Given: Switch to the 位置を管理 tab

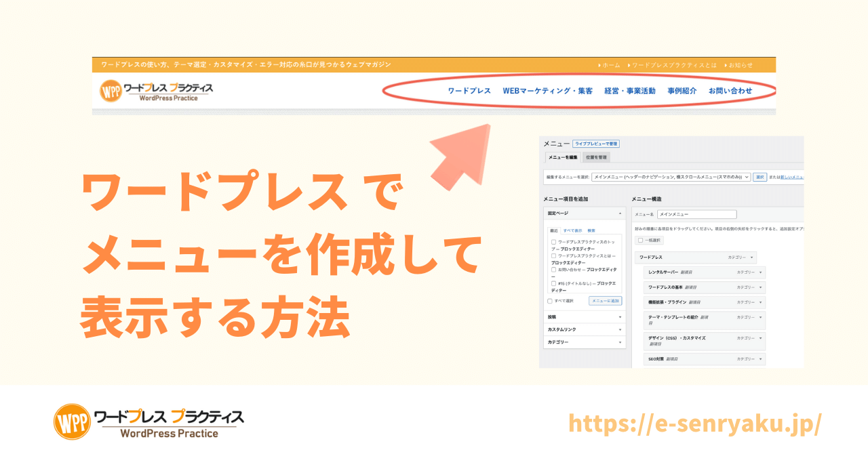Looking at the screenshot, I should click(x=596, y=157).
